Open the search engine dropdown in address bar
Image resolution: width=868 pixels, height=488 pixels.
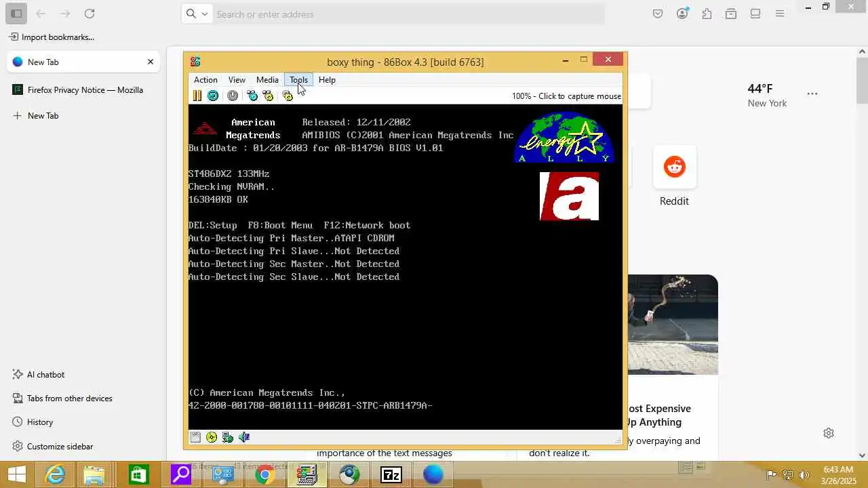click(197, 14)
